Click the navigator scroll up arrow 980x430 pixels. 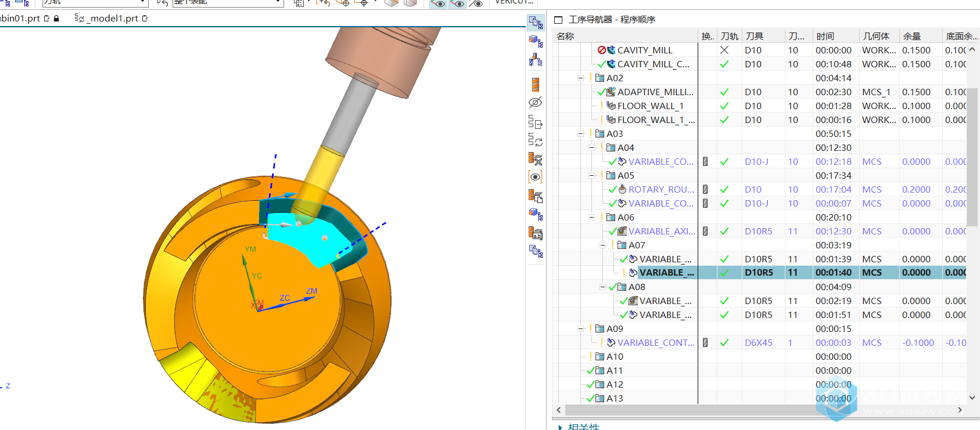[x=972, y=50]
